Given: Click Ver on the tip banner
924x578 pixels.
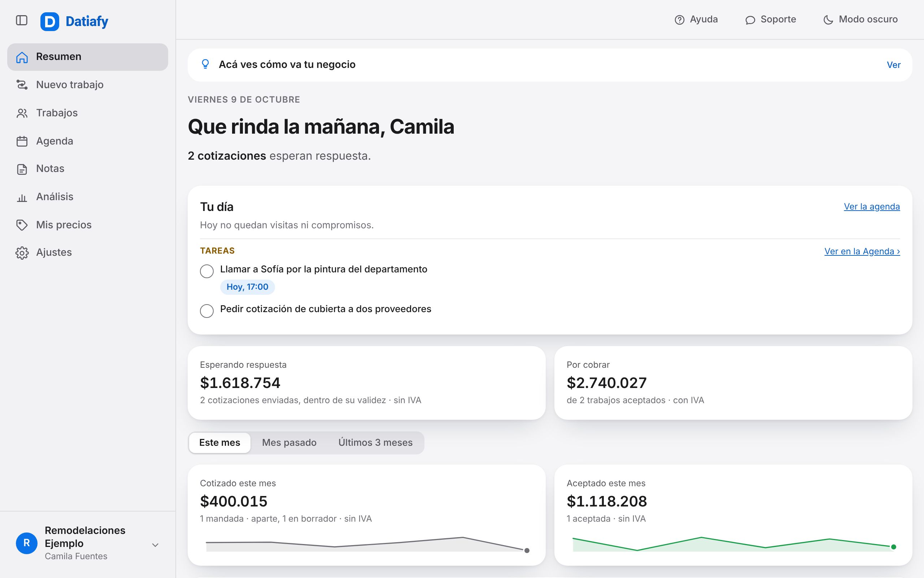Looking at the screenshot, I should pos(893,65).
